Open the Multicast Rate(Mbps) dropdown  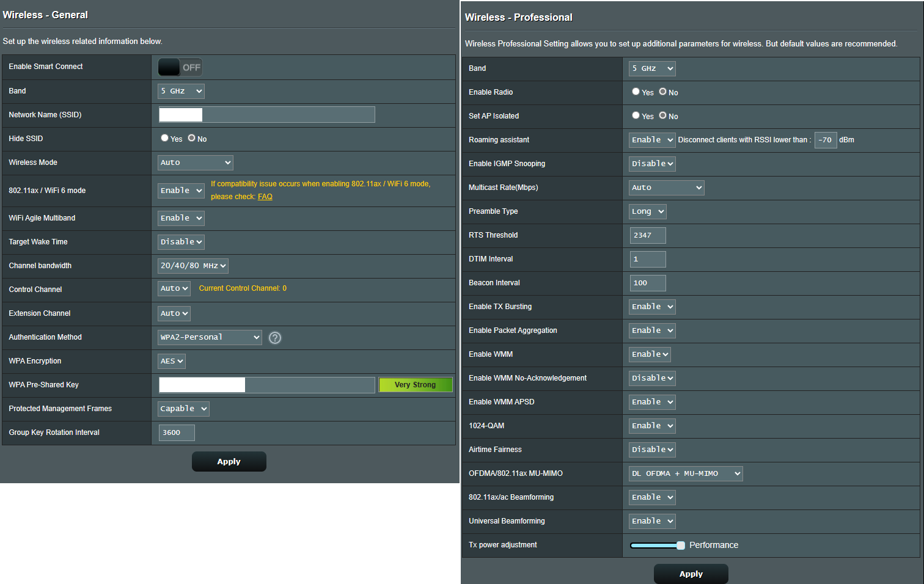coord(667,188)
